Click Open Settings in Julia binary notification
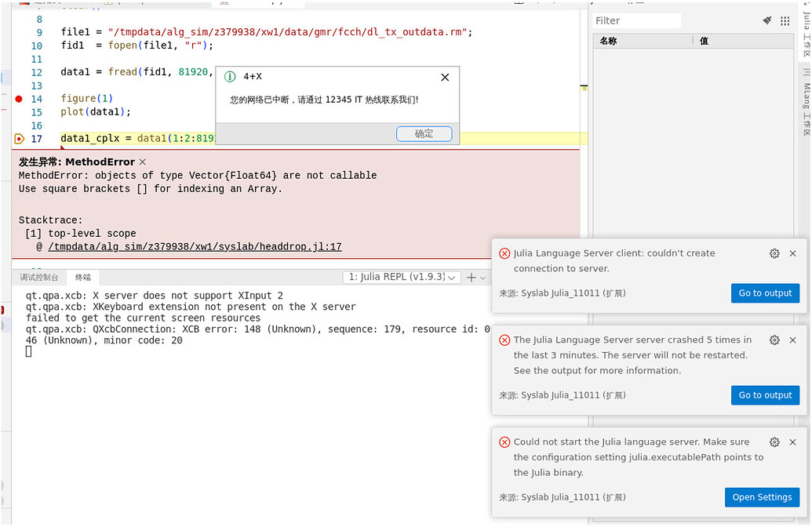Screen dimensions: 812x527 coord(762,497)
